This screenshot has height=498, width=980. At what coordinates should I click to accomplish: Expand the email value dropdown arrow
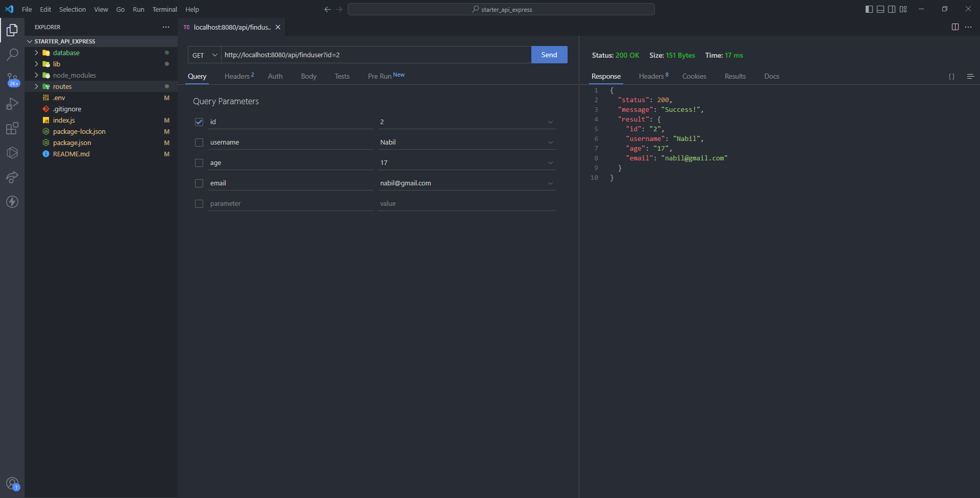coord(550,183)
